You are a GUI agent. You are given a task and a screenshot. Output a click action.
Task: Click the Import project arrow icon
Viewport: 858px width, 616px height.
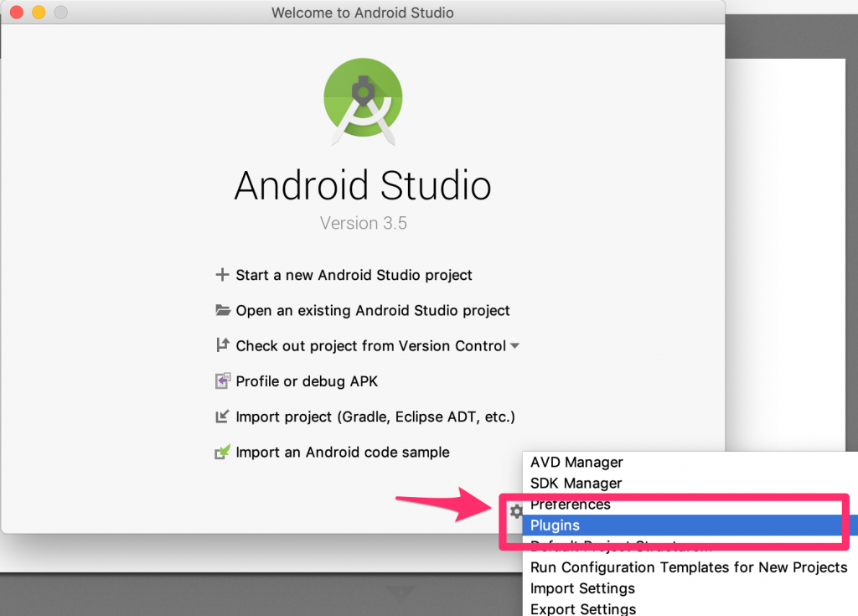click(221, 417)
